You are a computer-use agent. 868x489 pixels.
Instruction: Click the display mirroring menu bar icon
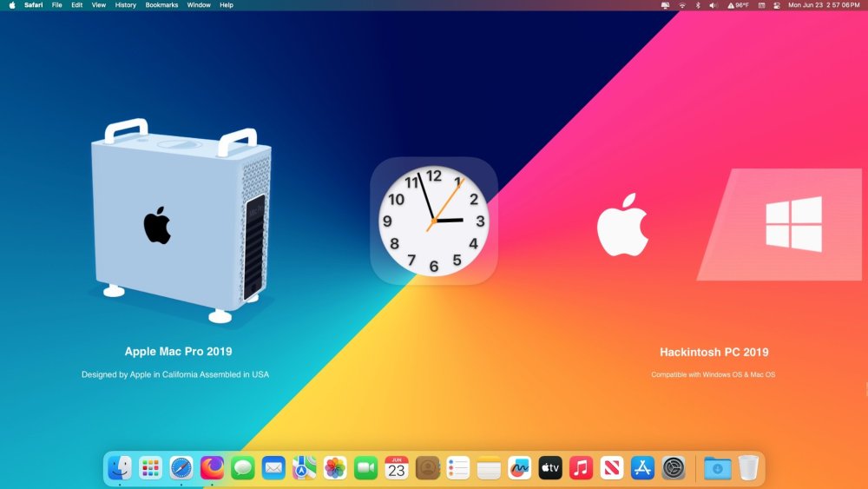tap(666, 5)
